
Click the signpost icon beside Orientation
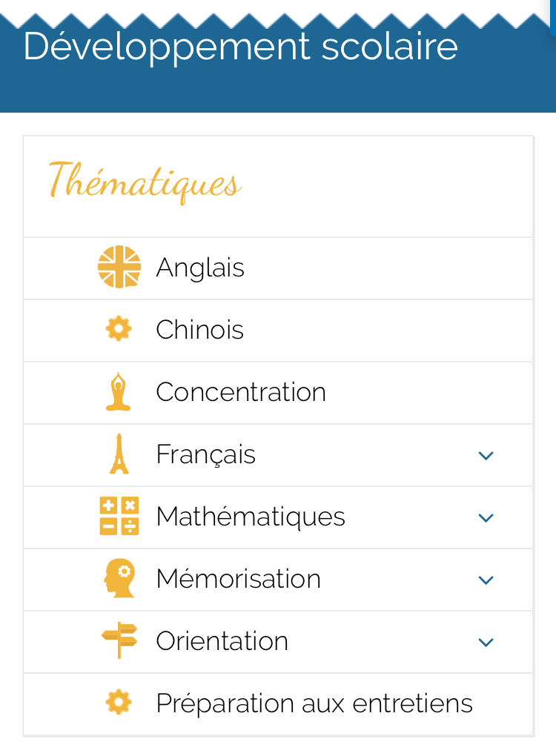tap(119, 640)
